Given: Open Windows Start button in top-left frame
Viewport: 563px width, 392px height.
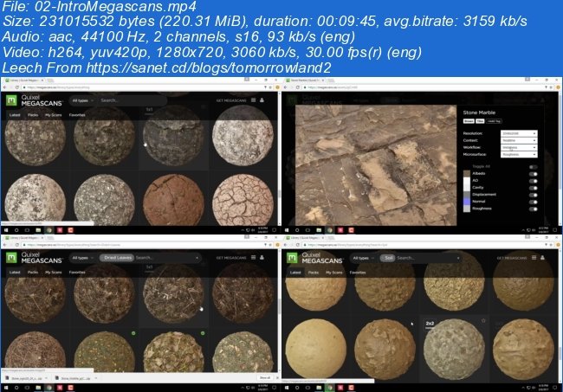Looking at the screenshot, I should coord(6,230).
